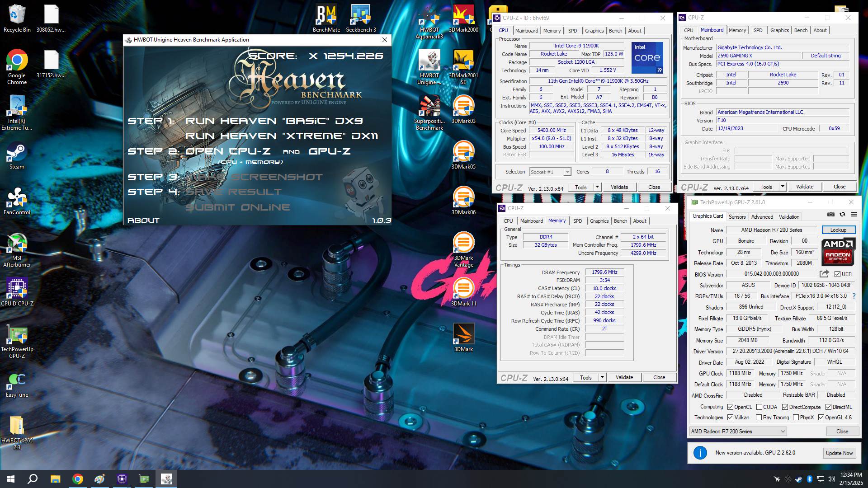Toggle CUDA checkbox
This screenshot has height=488, width=868.
759,407
